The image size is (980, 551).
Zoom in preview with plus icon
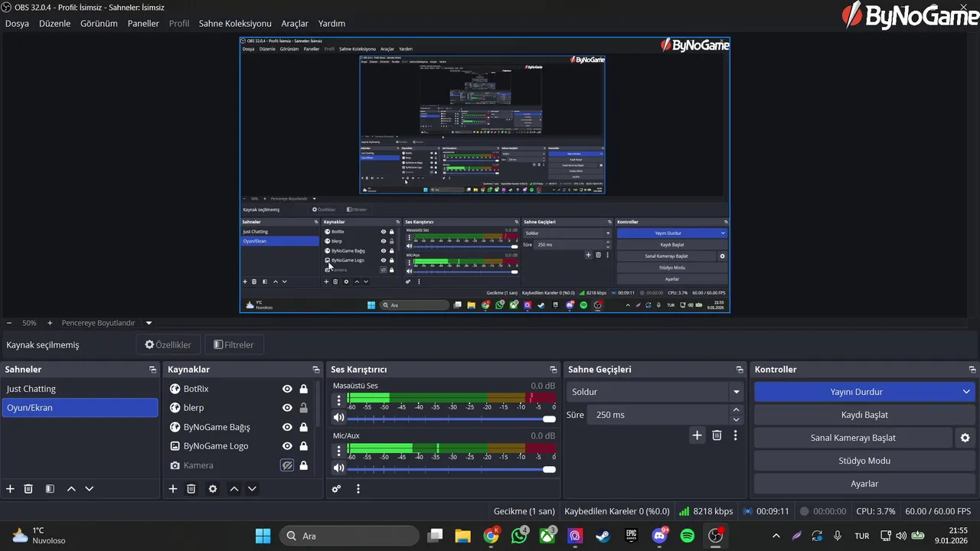(50, 323)
